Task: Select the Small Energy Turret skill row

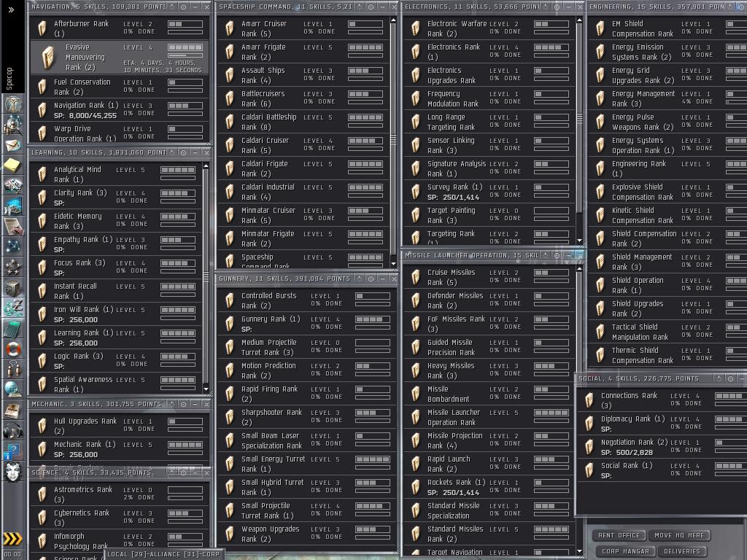Action: click(307, 464)
